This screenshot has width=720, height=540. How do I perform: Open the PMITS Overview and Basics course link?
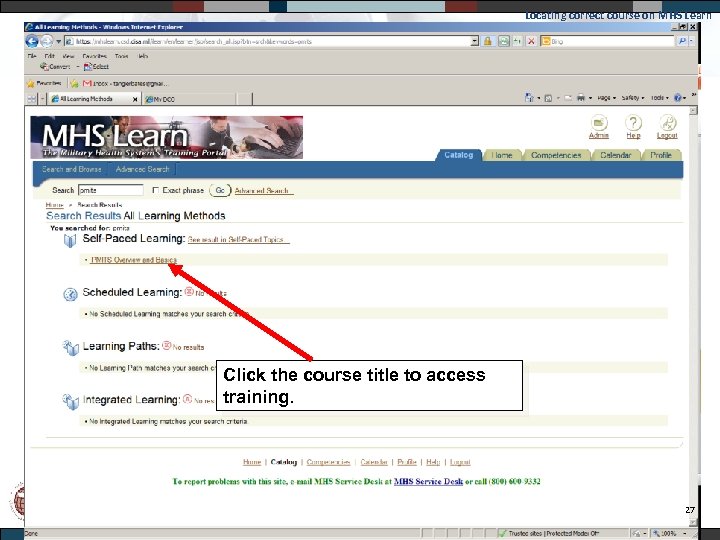pos(134,260)
